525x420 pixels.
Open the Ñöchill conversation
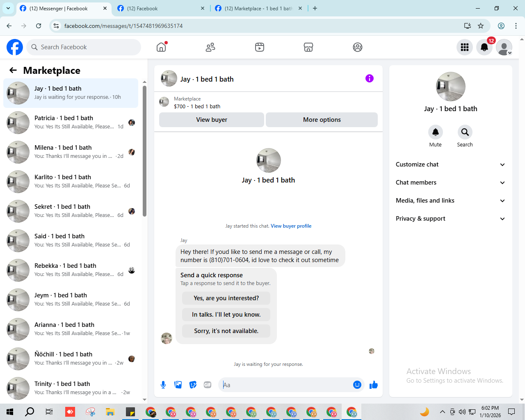(x=71, y=359)
